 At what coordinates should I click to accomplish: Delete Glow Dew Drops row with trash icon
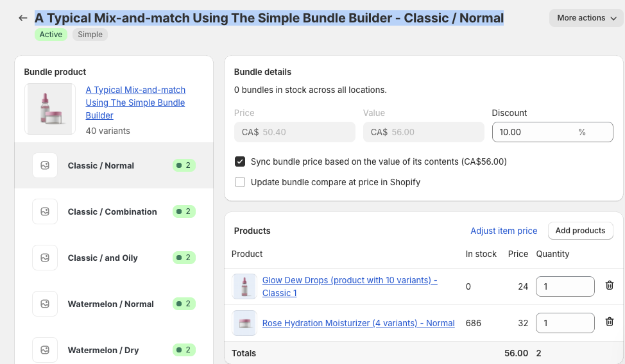click(609, 285)
